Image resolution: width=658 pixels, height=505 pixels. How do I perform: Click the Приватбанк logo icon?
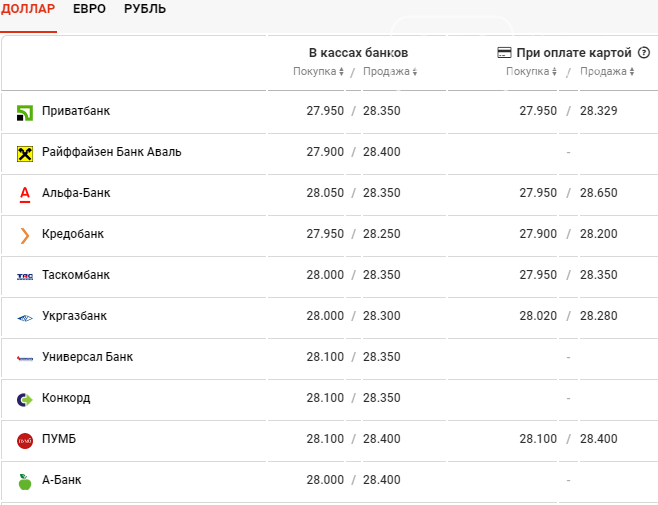pos(25,112)
